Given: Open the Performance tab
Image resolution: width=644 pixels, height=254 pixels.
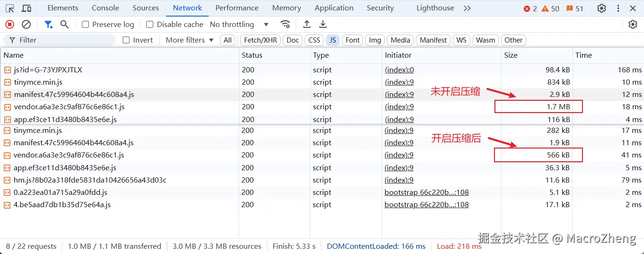Looking at the screenshot, I should pos(237,8).
